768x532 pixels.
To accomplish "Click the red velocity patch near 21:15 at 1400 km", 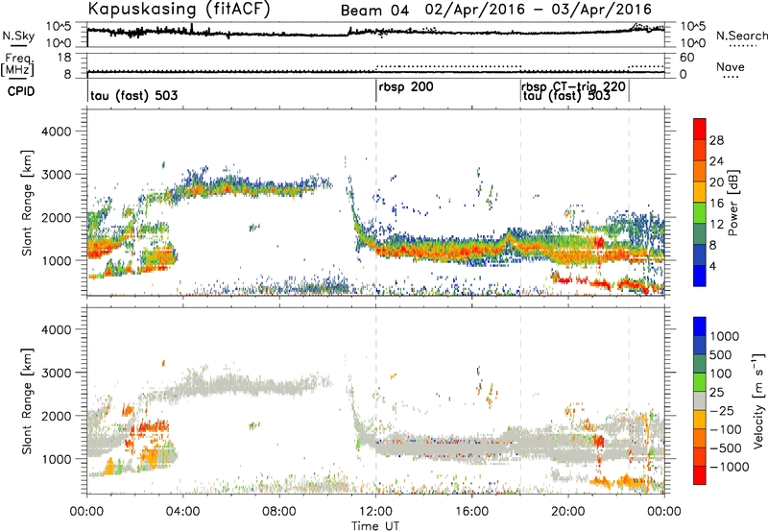I will 599,441.
